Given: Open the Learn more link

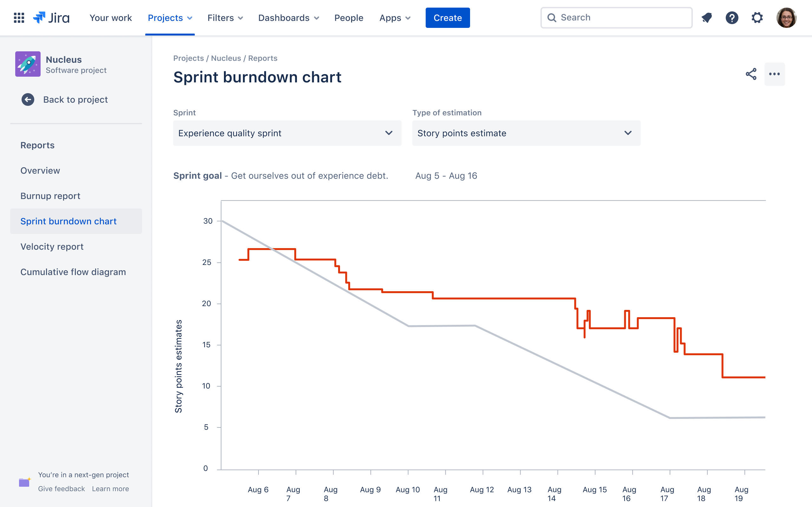Looking at the screenshot, I should pos(110,489).
